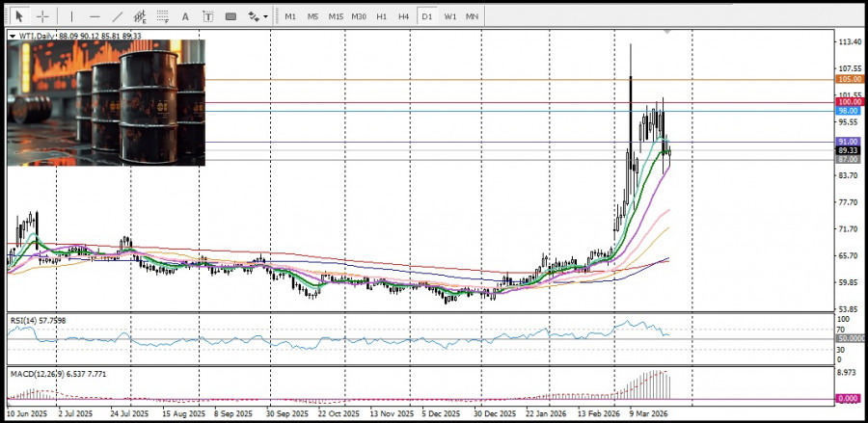Select the W1 weekly timeframe
Viewport: 868px width, 423px height.
click(449, 16)
